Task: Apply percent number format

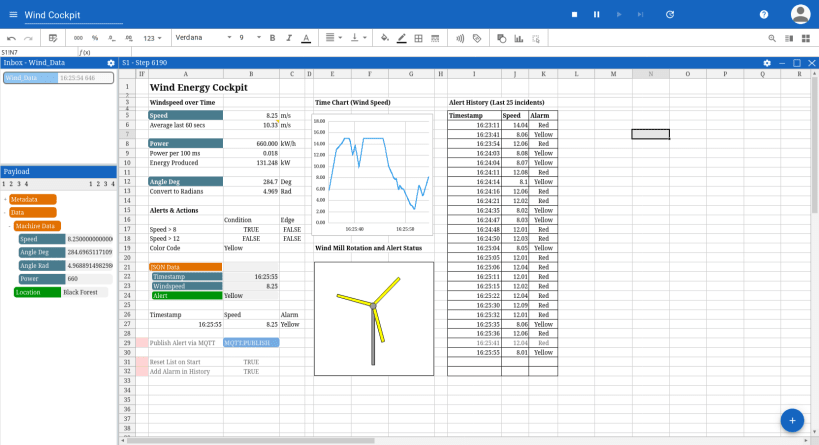Action: coord(95,38)
